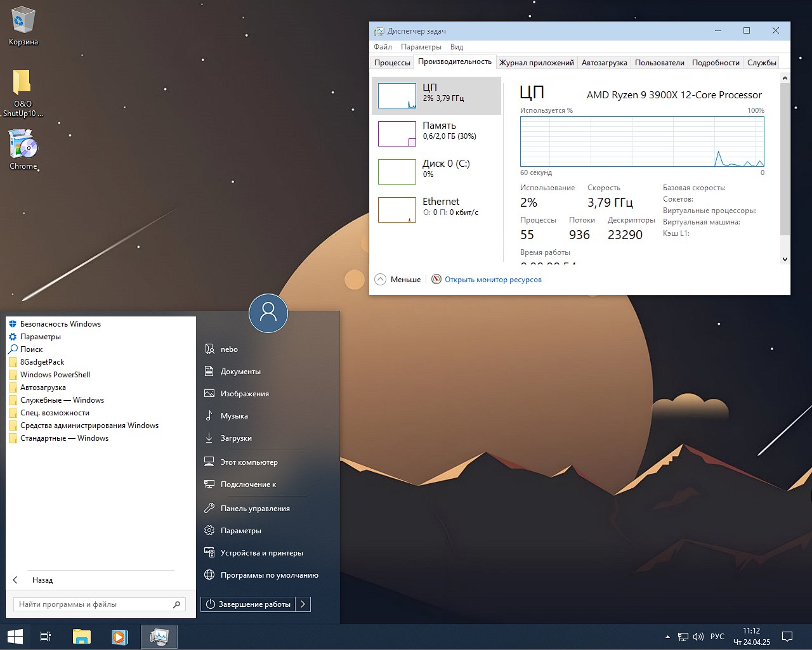Open Task Manager's Параметры menu

(x=421, y=47)
